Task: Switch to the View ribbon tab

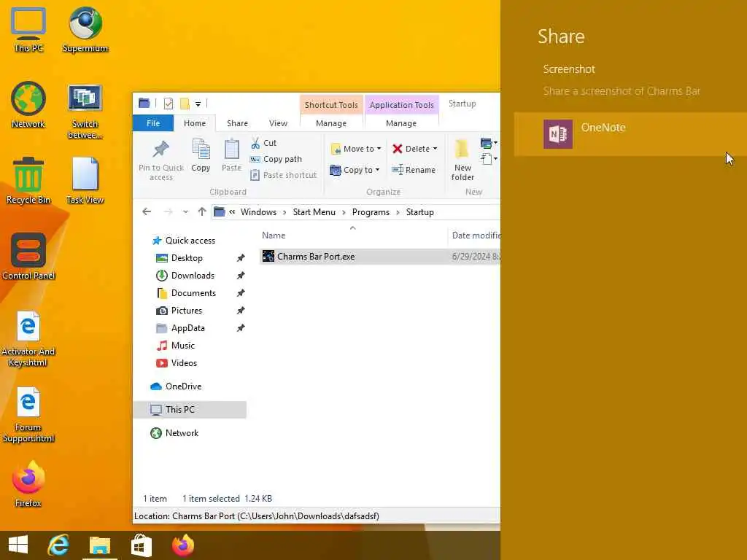Action: coord(278,123)
